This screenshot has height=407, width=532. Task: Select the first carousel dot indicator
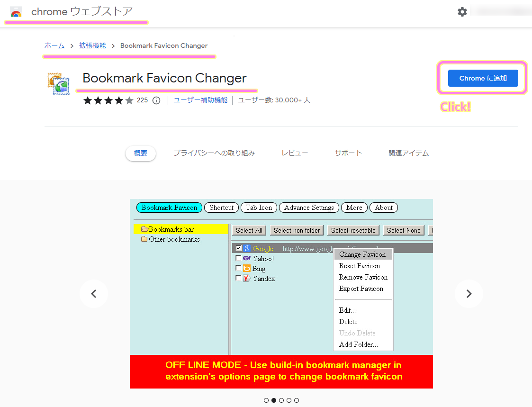pyautogui.click(x=266, y=400)
